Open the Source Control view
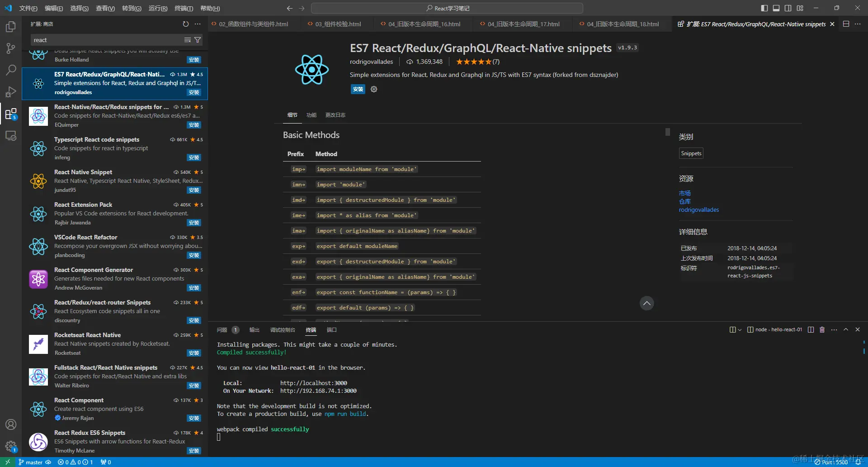Image resolution: width=868 pixels, height=467 pixels. tap(11, 48)
